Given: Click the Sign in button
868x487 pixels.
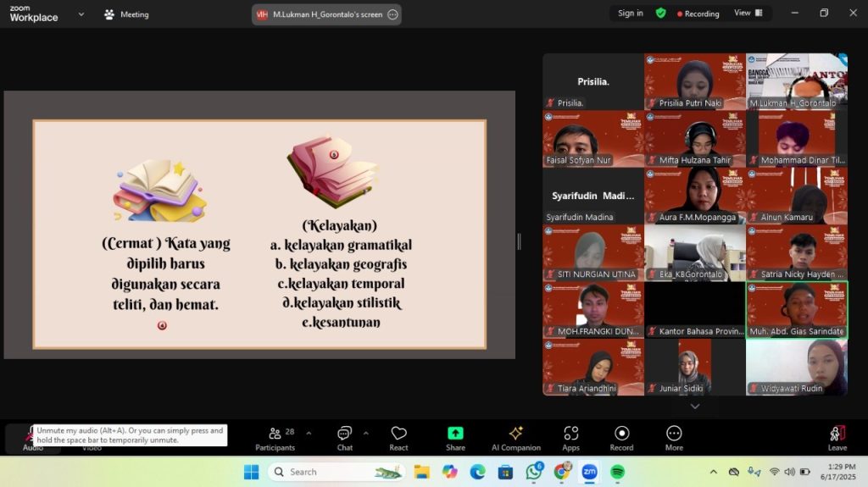Looking at the screenshot, I should click(x=630, y=14).
